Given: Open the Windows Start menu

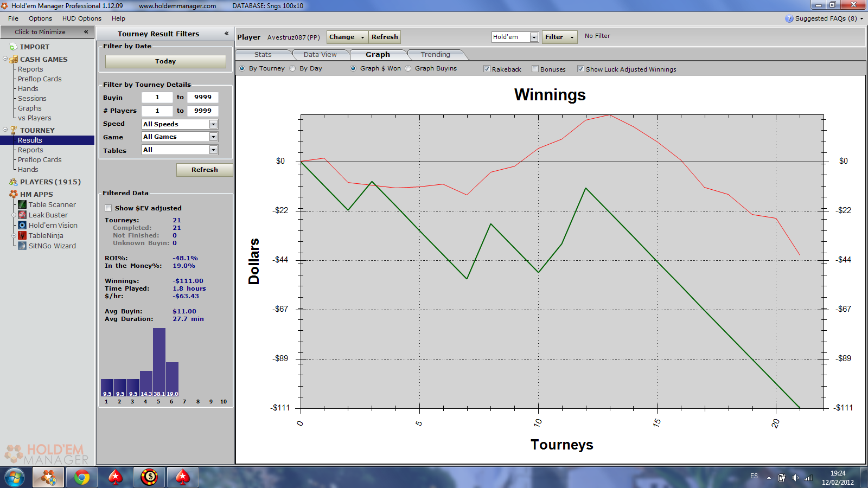Looking at the screenshot, I should 15,478.
